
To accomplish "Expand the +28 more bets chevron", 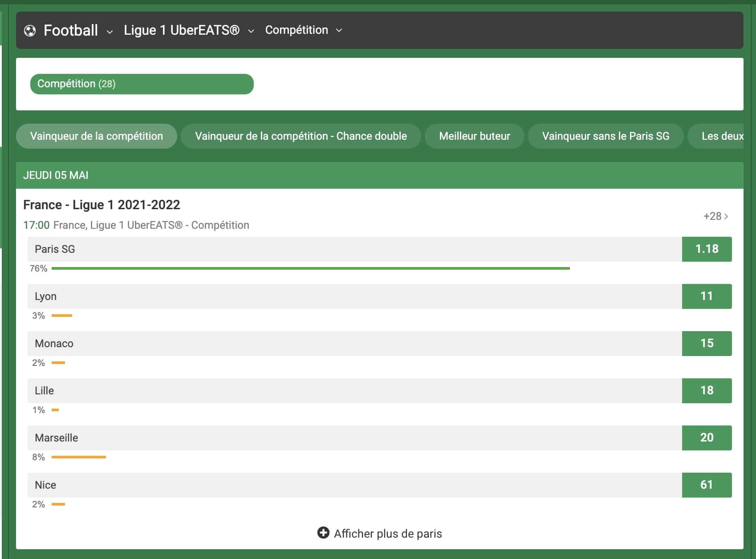I will (x=715, y=216).
